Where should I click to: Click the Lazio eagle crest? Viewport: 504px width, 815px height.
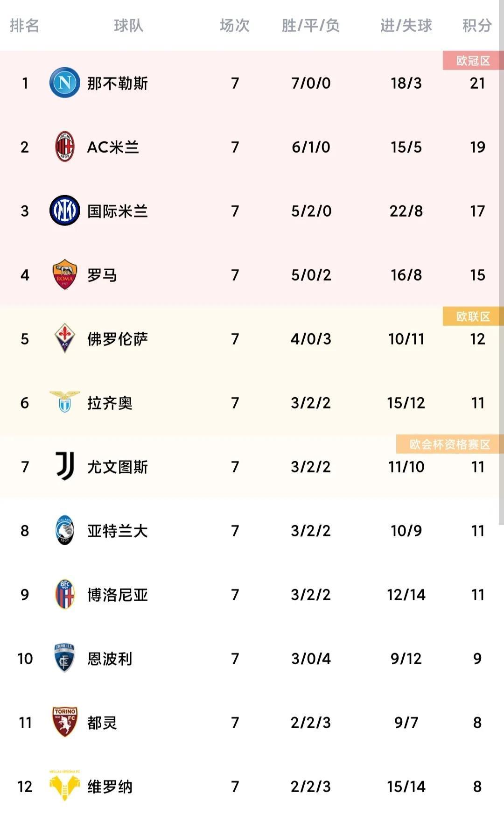click(x=64, y=402)
